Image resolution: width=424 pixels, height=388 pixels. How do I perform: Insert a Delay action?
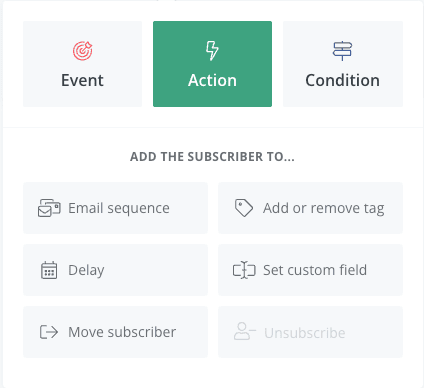tap(115, 270)
